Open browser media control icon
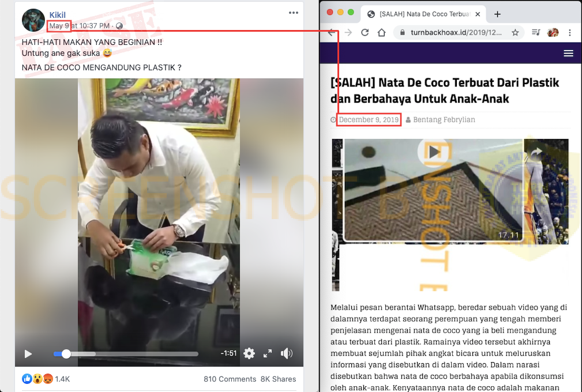 coord(535,32)
